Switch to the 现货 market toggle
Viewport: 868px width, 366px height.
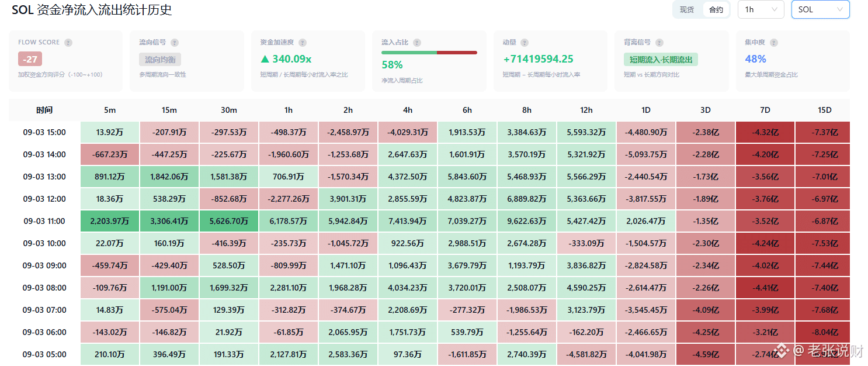coord(687,9)
